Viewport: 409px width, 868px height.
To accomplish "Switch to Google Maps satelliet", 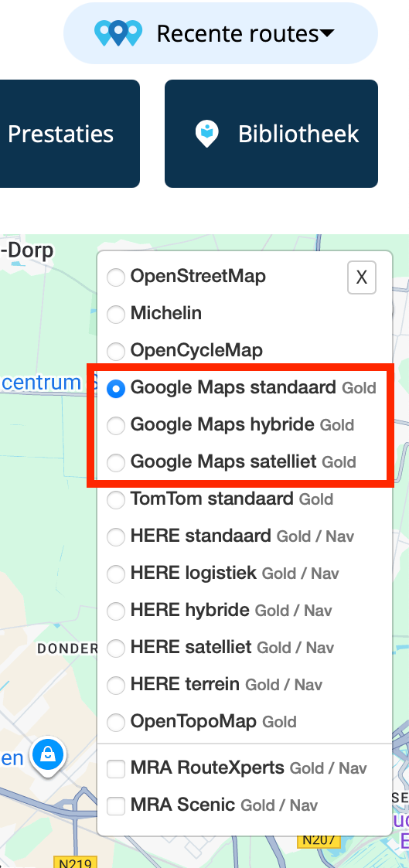I will point(116,462).
